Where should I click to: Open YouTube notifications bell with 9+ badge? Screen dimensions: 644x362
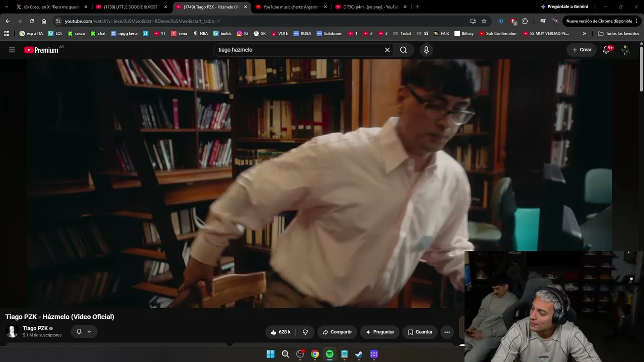606,50
